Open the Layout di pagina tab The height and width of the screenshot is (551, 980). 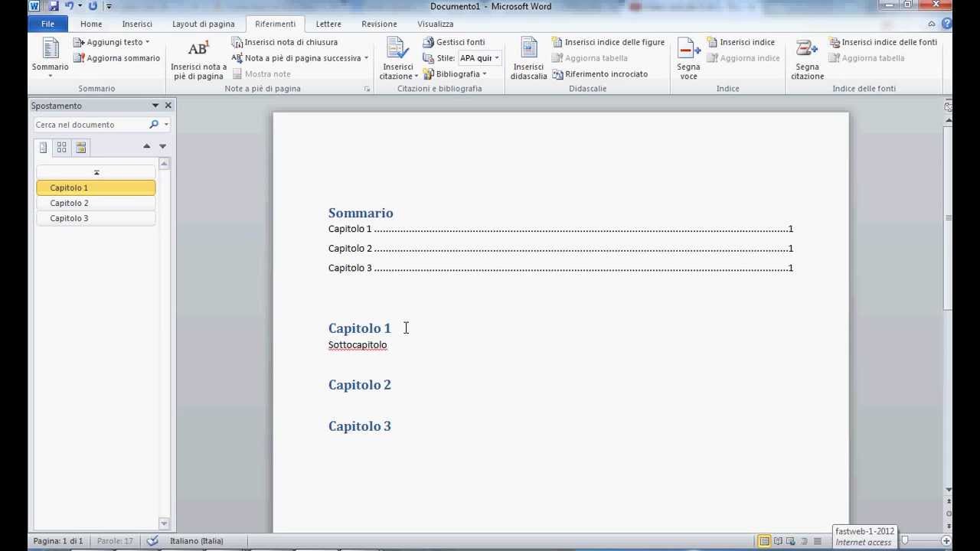(203, 24)
